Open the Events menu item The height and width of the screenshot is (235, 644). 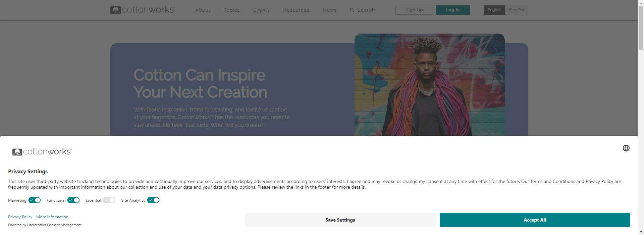261,10
